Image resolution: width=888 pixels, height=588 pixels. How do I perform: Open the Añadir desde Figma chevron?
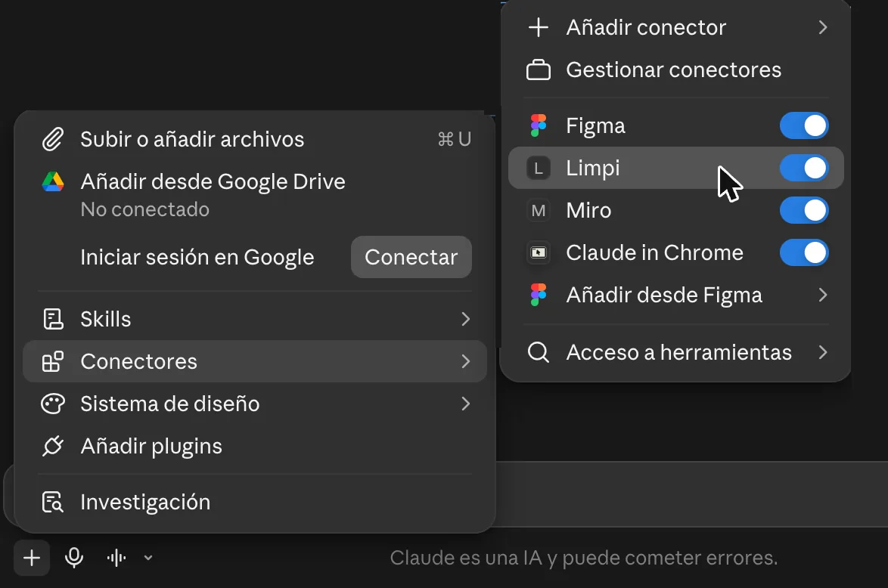(823, 295)
